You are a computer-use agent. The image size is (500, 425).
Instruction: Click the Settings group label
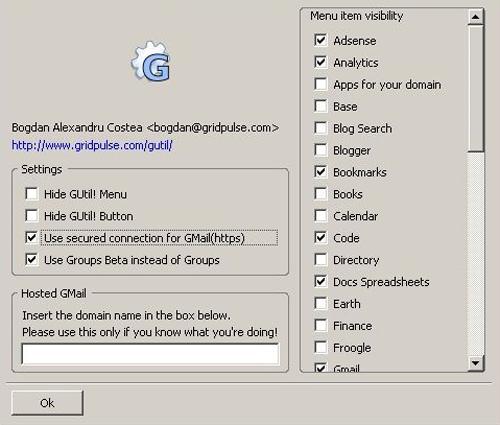coord(42,169)
